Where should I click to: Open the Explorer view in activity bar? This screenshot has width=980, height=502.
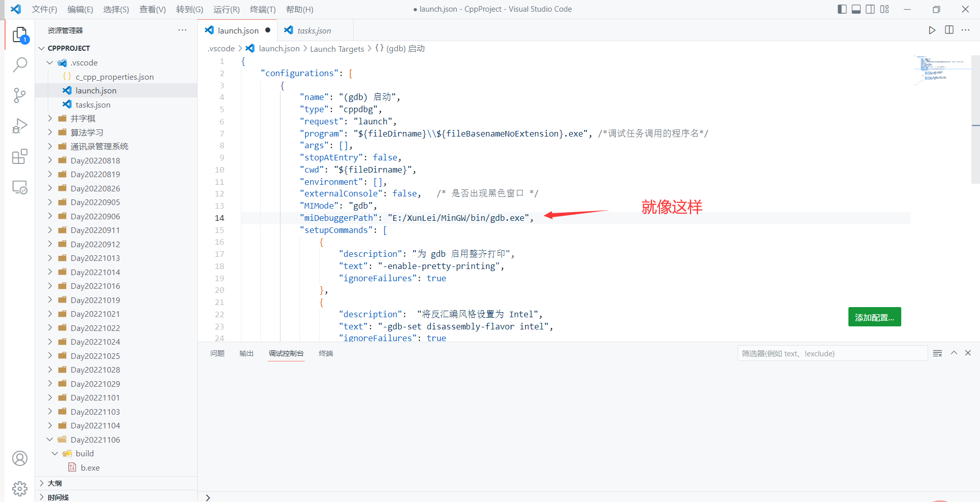tap(20, 35)
